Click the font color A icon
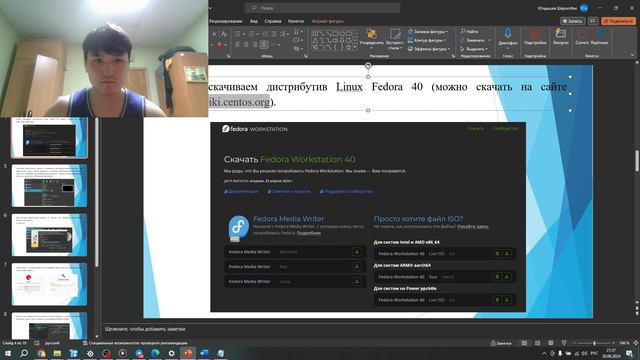 pyautogui.click(x=219, y=45)
